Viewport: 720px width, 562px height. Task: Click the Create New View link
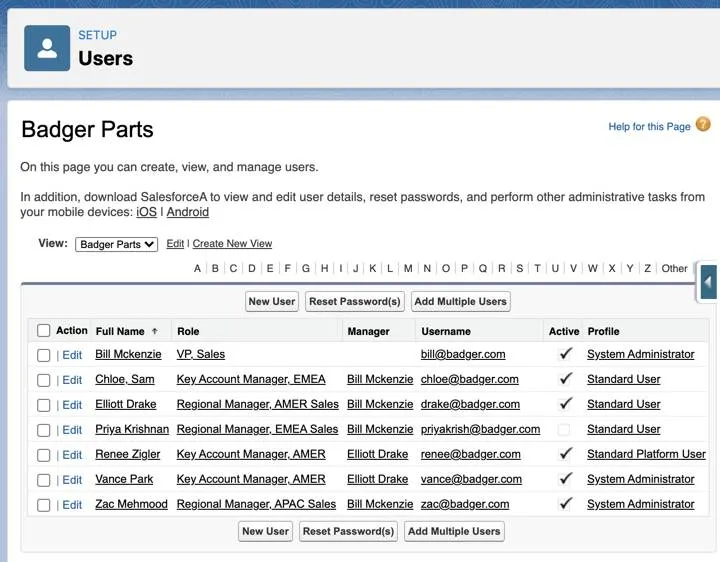coord(232,243)
